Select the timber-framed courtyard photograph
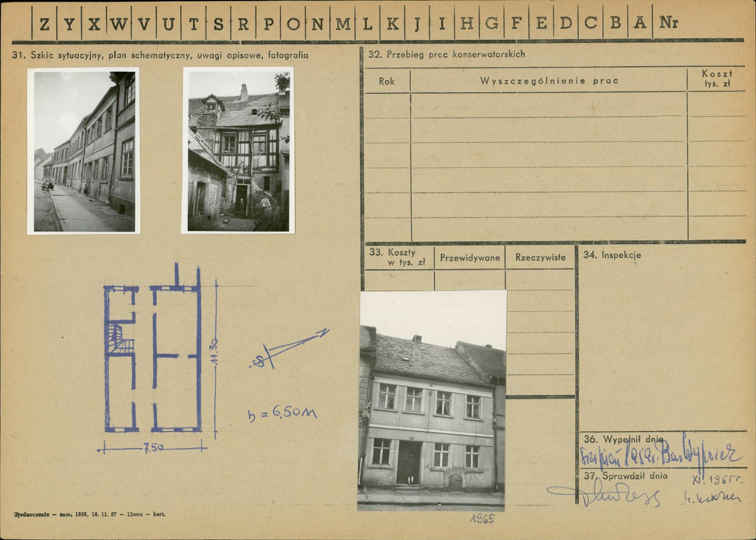756x540 pixels. tap(238, 150)
